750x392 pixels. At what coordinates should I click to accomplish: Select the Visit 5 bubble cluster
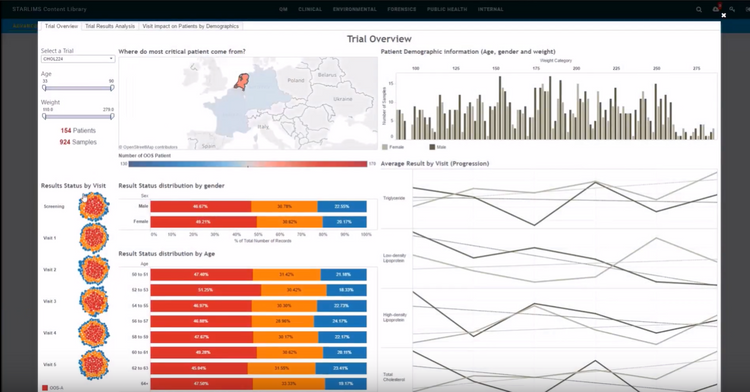point(94,364)
